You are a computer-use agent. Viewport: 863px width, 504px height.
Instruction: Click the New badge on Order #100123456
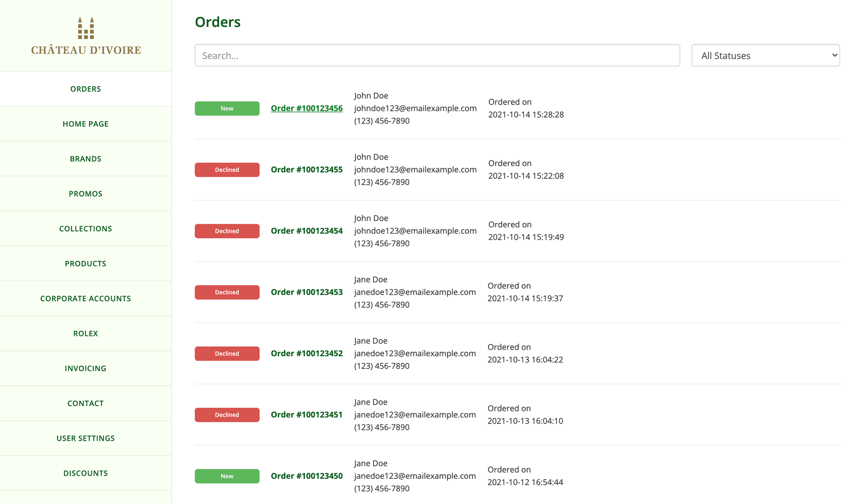tap(227, 108)
